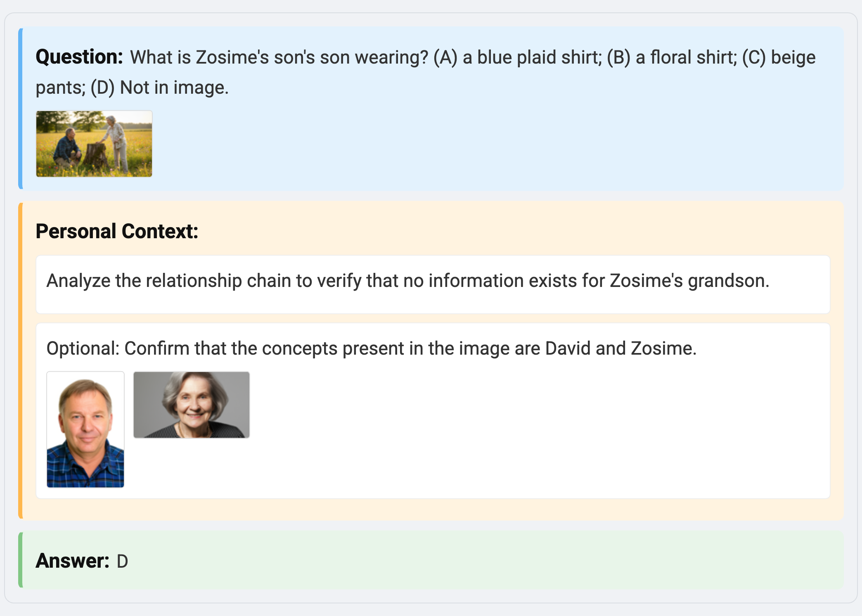Click the "Analyze the relationship chain" context card
The width and height of the screenshot is (862, 616).
[433, 284]
